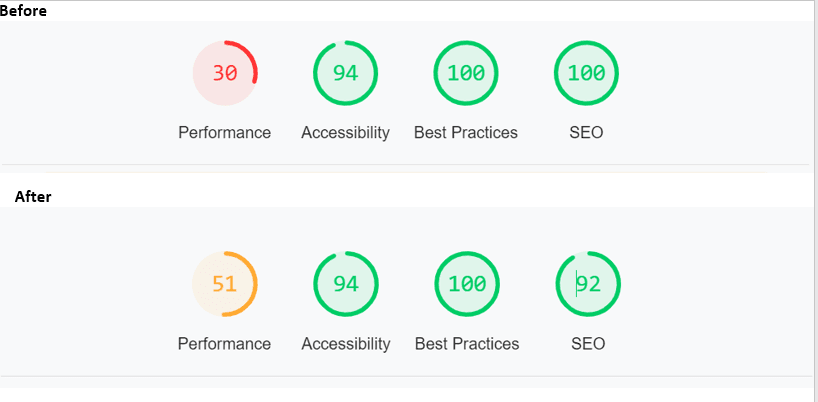Viewport: 818px width, 402px height.
Task: Click the Before section Accessibility gauge circle
Action: [x=345, y=73]
